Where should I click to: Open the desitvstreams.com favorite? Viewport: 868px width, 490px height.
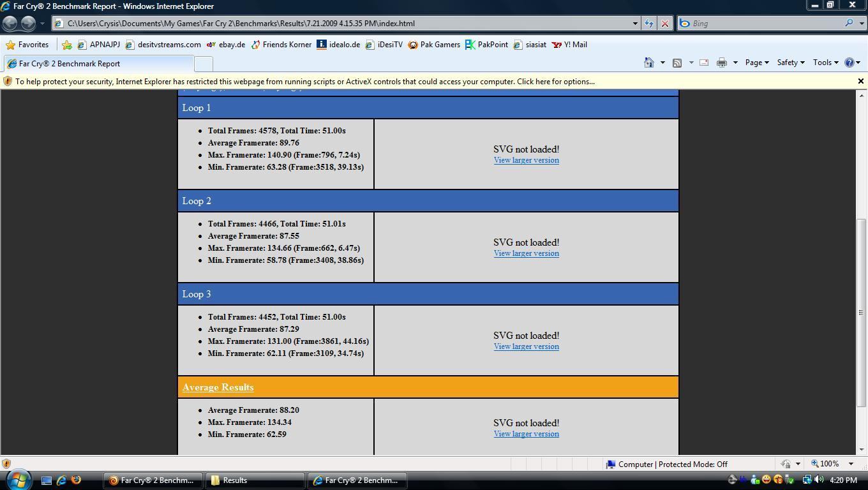pos(163,45)
